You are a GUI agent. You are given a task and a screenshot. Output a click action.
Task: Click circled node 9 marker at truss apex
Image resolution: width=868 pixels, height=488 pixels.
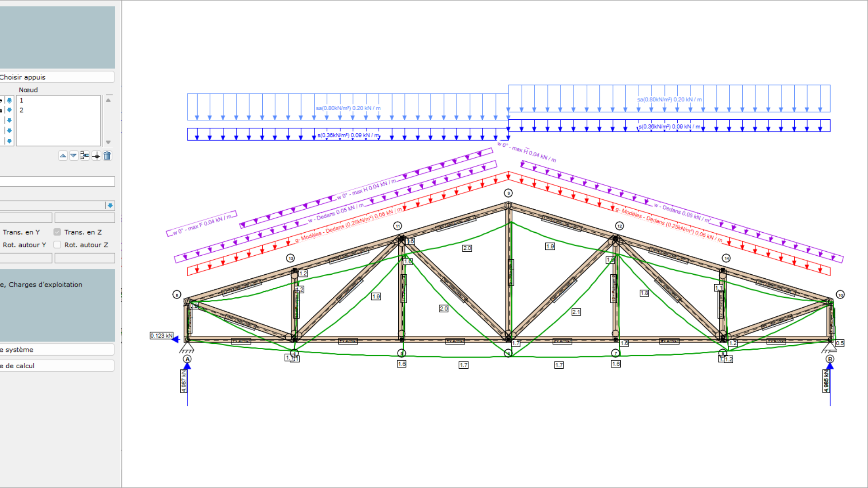coord(508,193)
